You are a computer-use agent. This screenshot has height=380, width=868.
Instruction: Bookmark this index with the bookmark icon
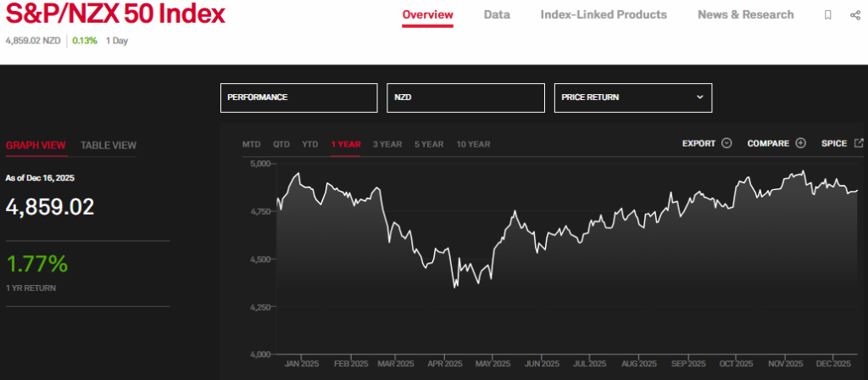tap(827, 15)
